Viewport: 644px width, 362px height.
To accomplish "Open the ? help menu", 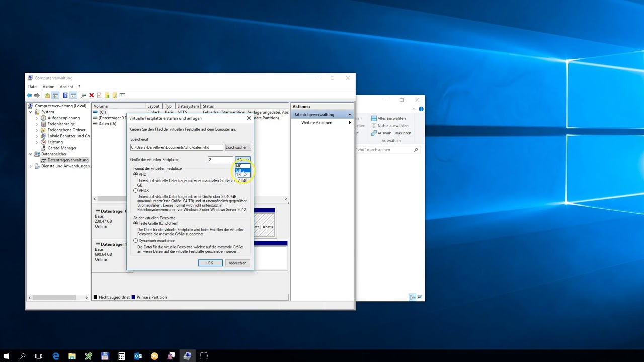I will [79, 87].
